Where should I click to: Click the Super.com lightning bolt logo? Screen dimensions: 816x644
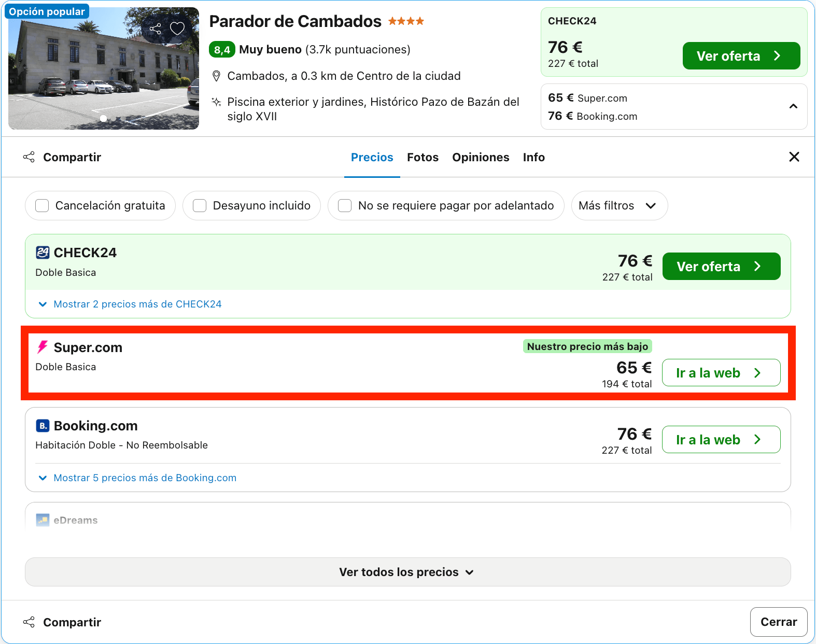click(x=43, y=347)
